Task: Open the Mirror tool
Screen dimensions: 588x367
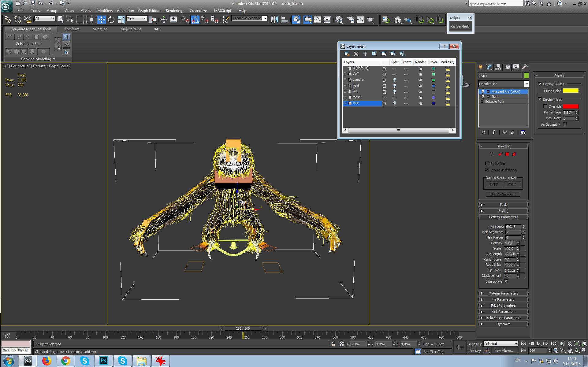Action: pyautogui.click(x=274, y=20)
